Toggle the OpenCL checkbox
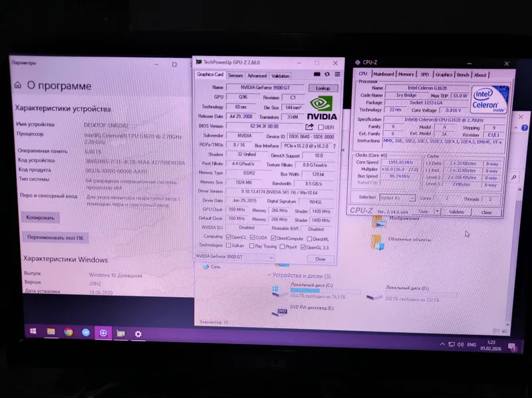This screenshot has width=532, height=398. 228,237
